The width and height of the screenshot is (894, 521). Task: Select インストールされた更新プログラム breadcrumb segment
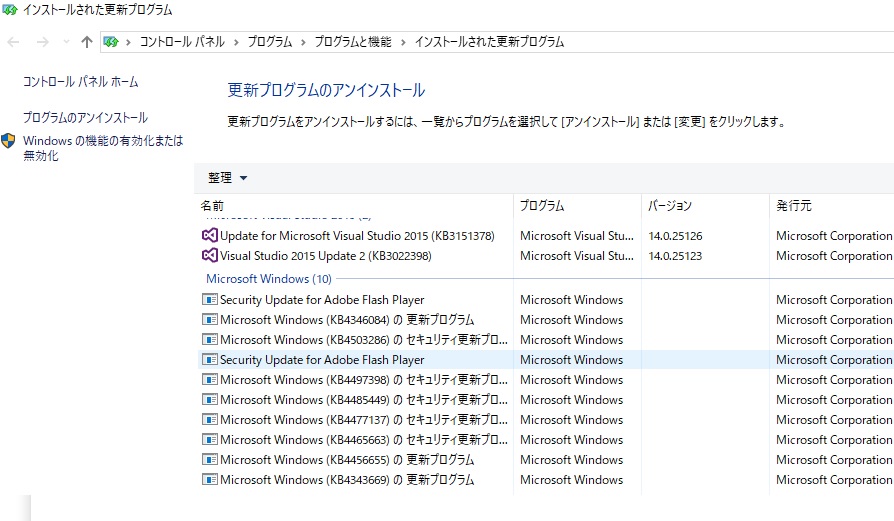(489, 42)
